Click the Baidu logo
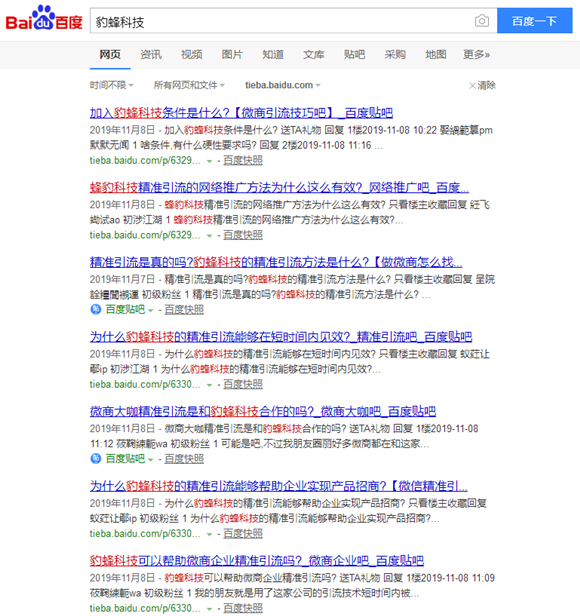The height and width of the screenshot is (616, 580). pos(44,19)
